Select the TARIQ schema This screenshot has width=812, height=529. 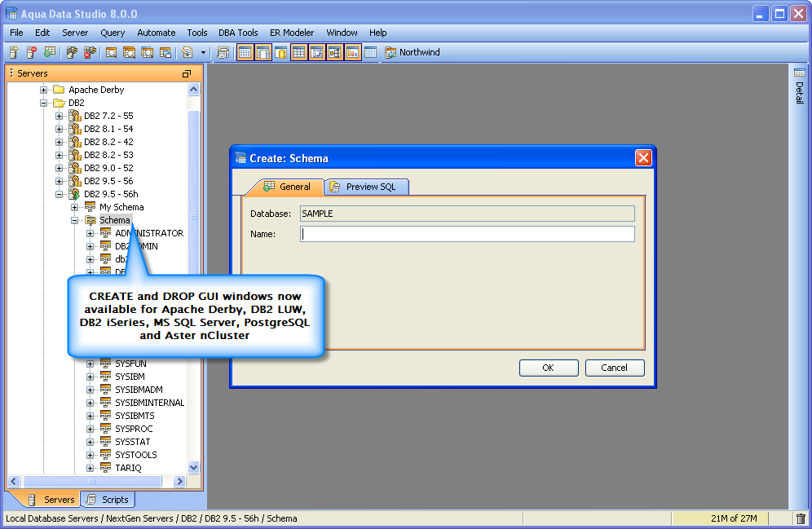tap(128, 468)
